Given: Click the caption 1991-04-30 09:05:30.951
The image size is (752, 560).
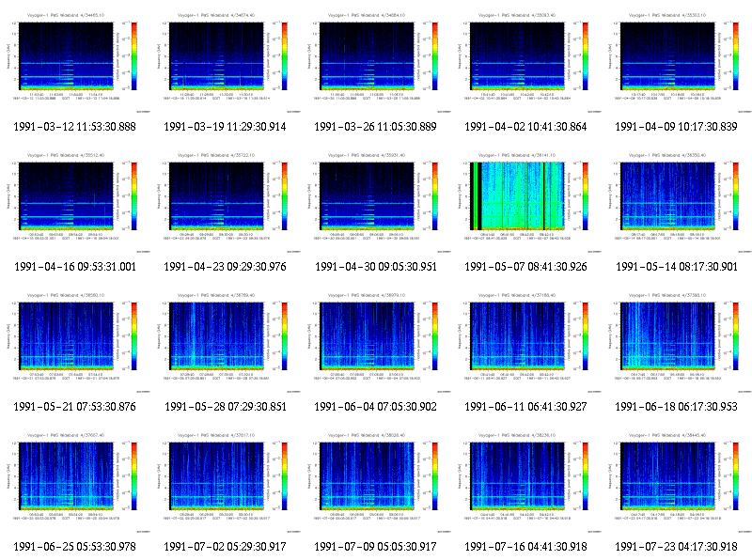Looking at the screenshot, I should tap(376, 267).
